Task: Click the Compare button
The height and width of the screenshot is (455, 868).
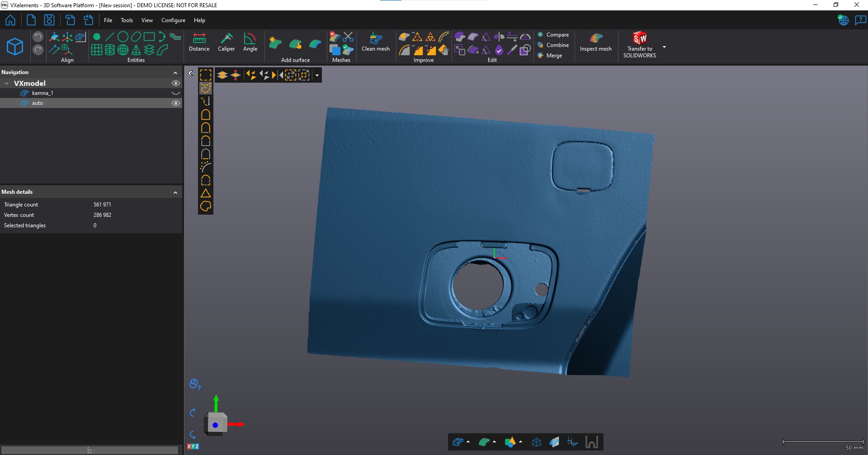Action: (x=557, y=35)
